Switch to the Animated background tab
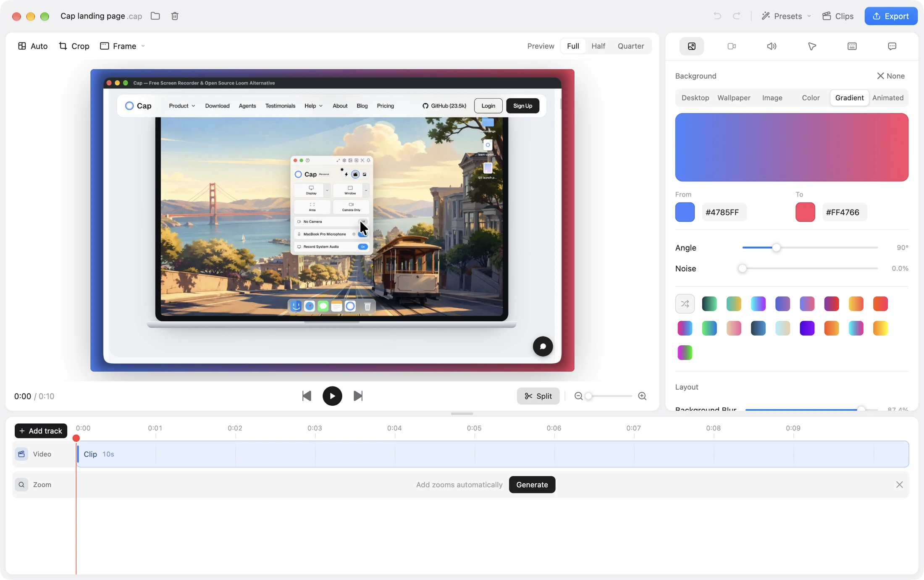 click(888, 98)
